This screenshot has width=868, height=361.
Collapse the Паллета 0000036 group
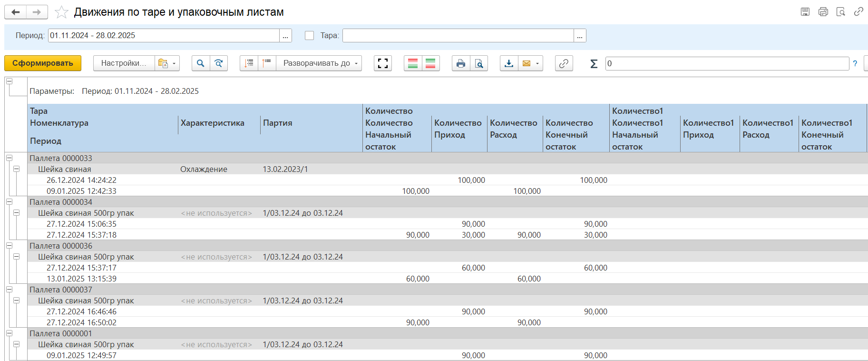click(9, 246)
